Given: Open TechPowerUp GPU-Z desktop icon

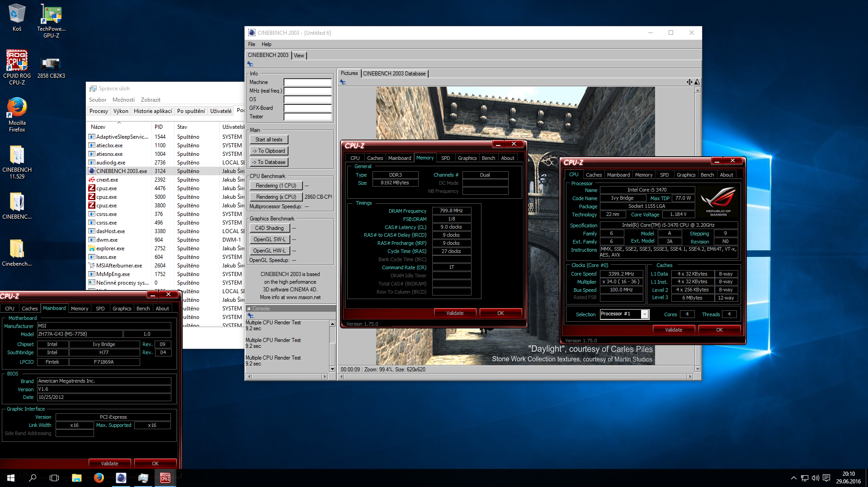Looking at the screenshot, I should [x=51, y=21].
